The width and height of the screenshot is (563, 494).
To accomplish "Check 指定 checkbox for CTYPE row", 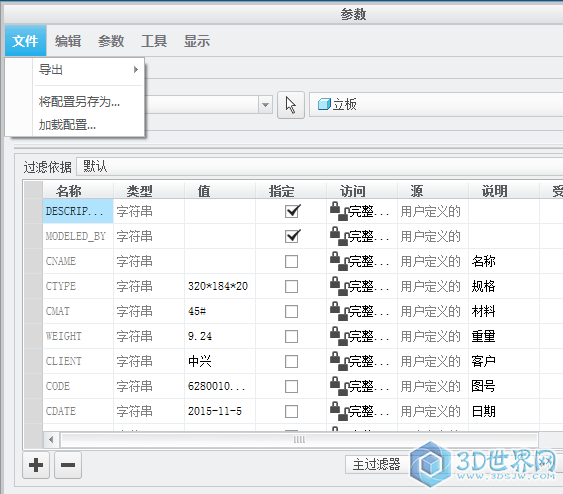I will coord(292,286).
